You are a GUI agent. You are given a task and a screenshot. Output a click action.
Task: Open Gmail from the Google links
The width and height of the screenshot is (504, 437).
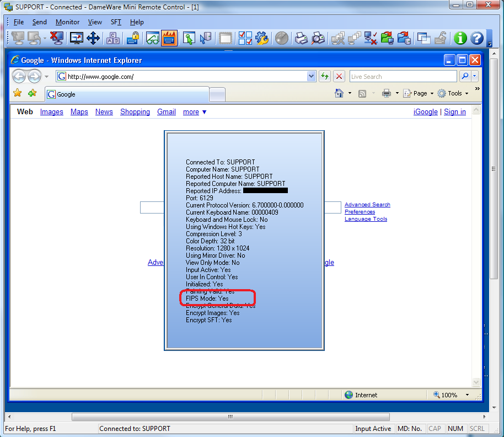coord(167,112)
